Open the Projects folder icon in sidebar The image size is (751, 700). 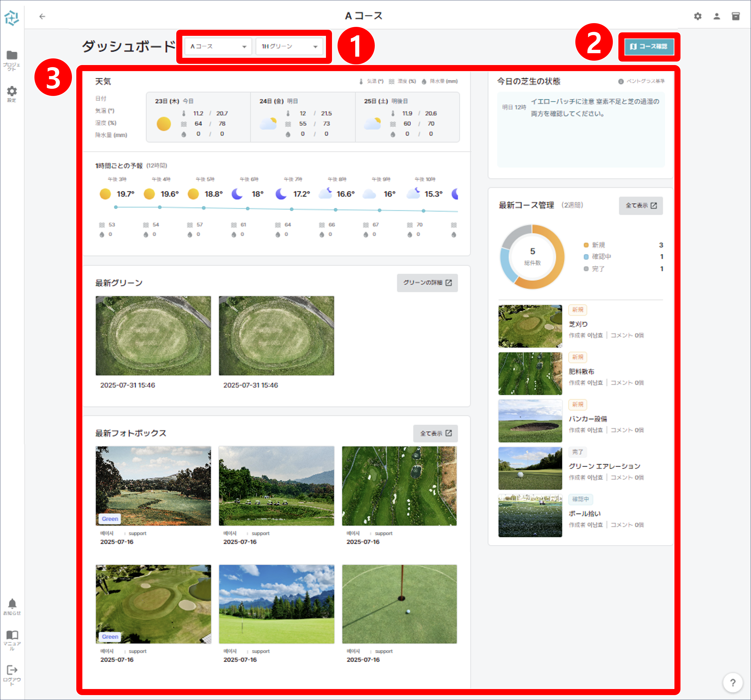tap(12, 55)
